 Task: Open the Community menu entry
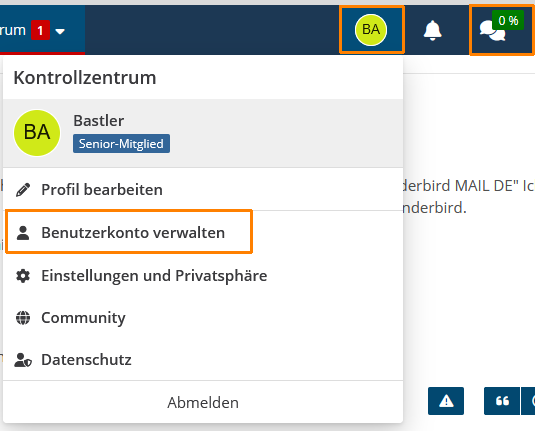pyautogui.click(x=203, y=318)
